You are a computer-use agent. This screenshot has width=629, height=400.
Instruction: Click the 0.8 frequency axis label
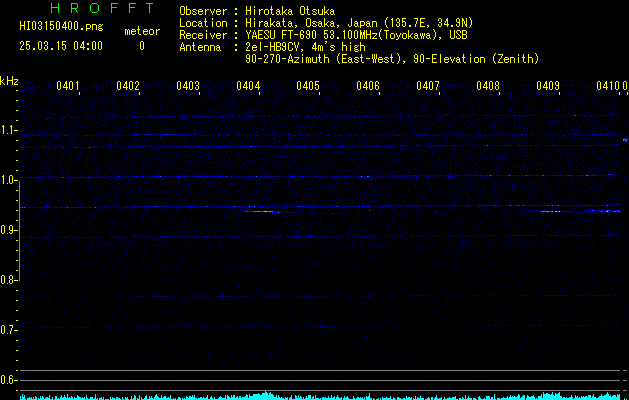(x=8, y=280)
